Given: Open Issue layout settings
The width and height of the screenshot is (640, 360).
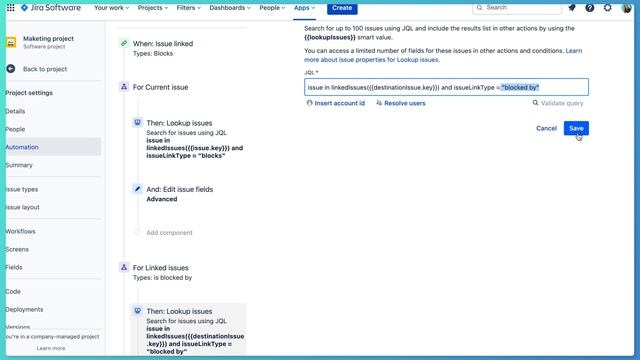Looking at the screenshot, I should [22, 207].
